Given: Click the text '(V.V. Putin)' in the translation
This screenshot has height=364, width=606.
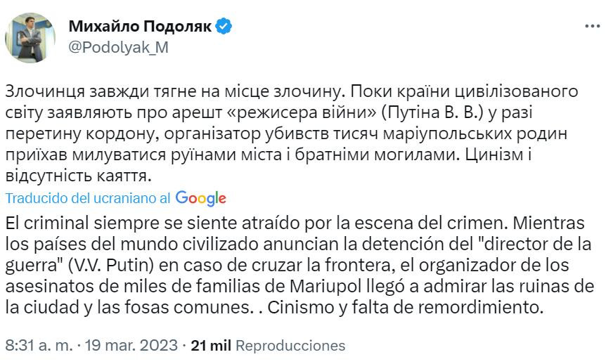Looking at the screenshot, I should click(x=111, y=266).
